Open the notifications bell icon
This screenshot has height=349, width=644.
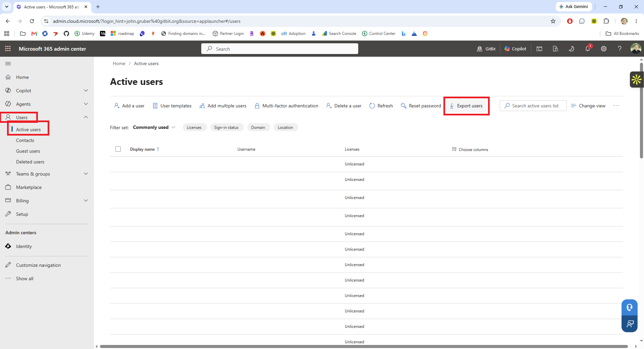pyautogui.click(x=588, y=49)
